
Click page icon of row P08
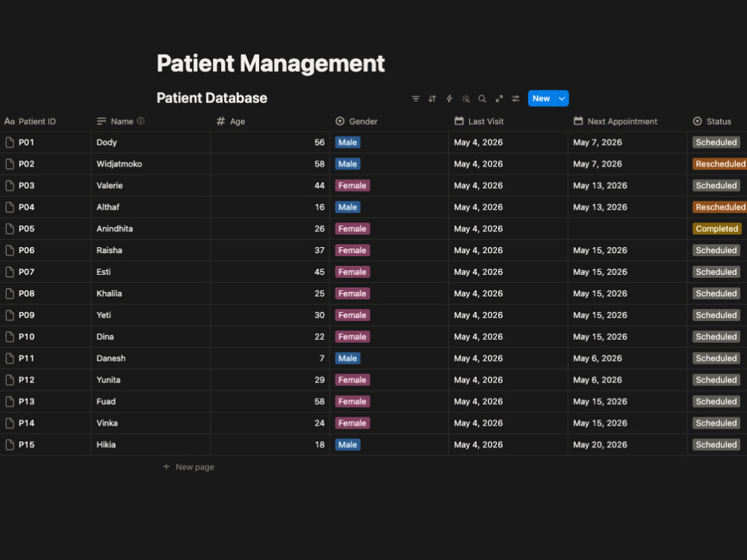click(10, 293)
